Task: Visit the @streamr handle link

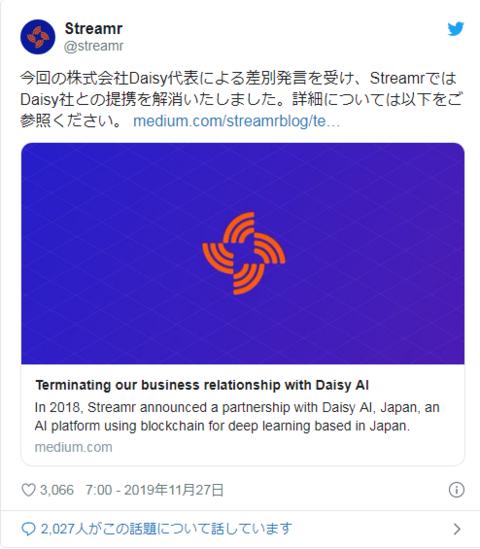Action: click(93, 46)
